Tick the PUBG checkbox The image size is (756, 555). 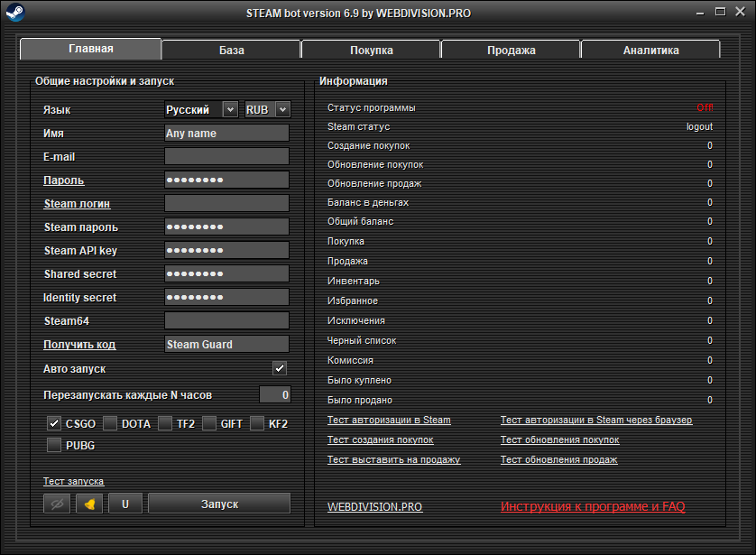54,445
